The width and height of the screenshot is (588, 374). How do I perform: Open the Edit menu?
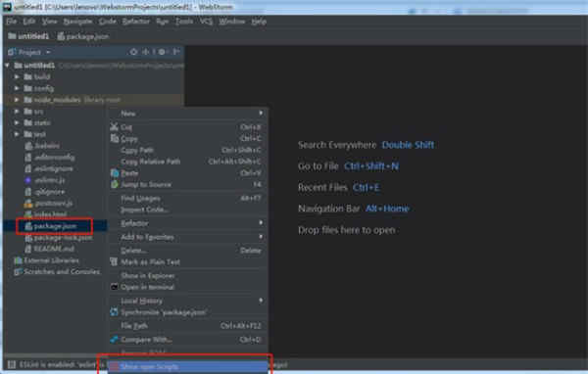tap(28, 22)
